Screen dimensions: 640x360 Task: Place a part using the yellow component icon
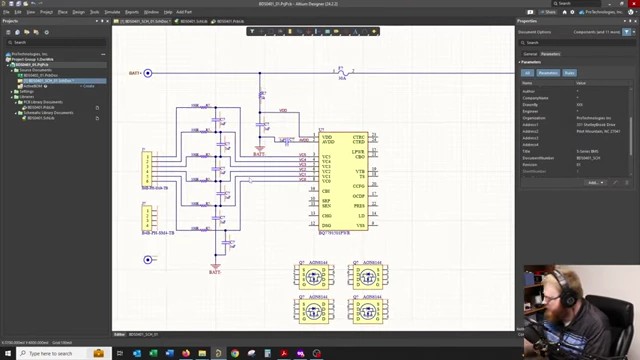tap(290, 31)
